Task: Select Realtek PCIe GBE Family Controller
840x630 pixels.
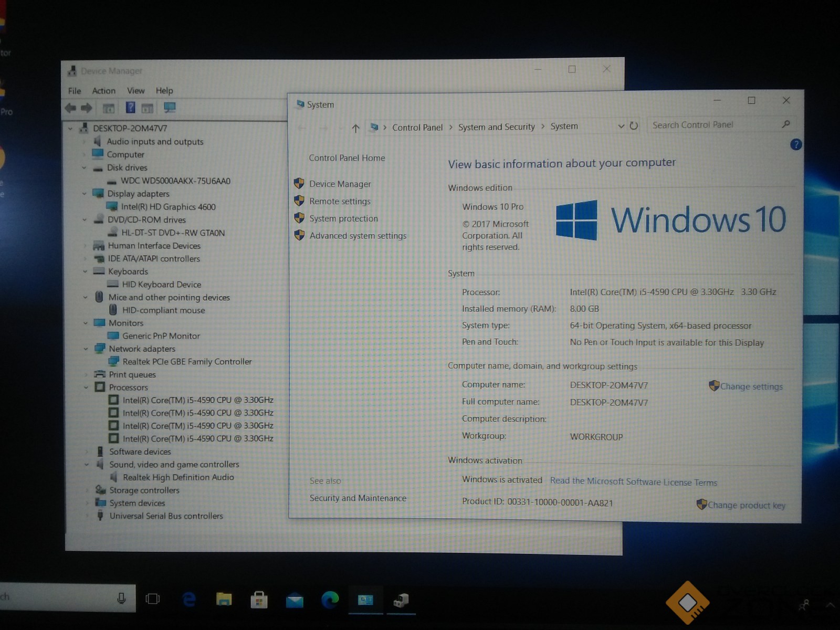Action: tap(187, 362)
